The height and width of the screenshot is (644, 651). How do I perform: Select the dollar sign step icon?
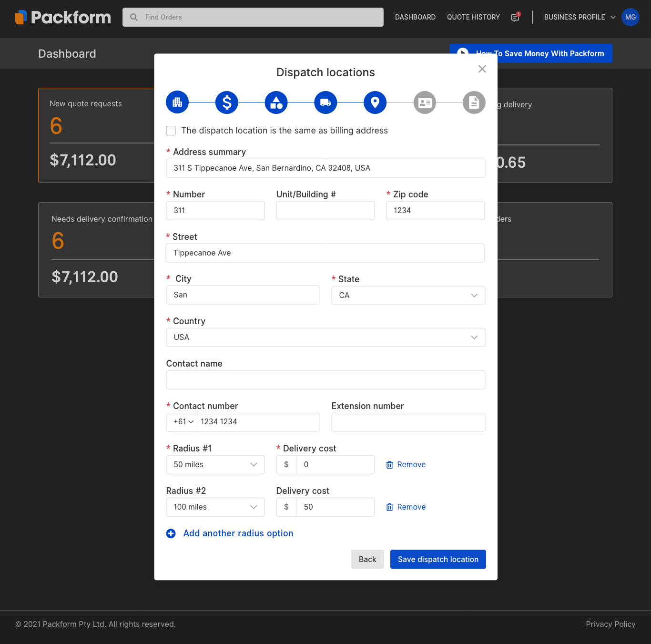coord(227,102)
